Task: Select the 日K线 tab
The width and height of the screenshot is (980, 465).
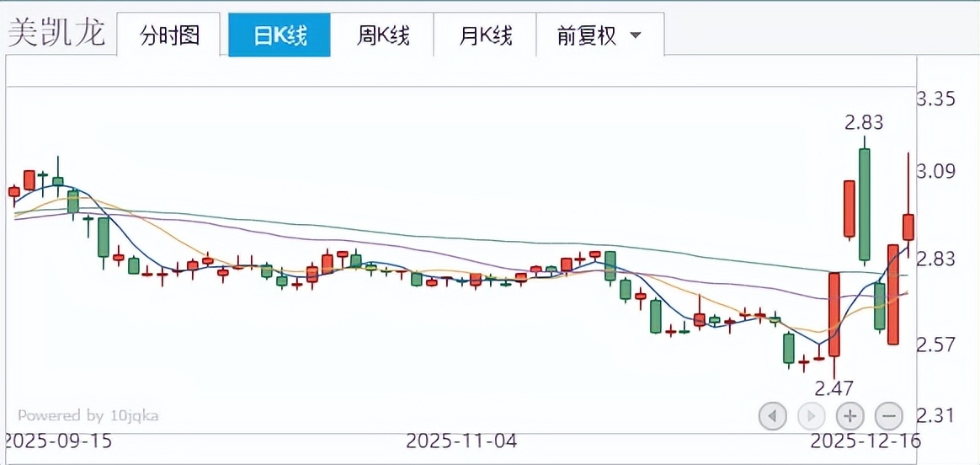Action: (x=280, y=35)
